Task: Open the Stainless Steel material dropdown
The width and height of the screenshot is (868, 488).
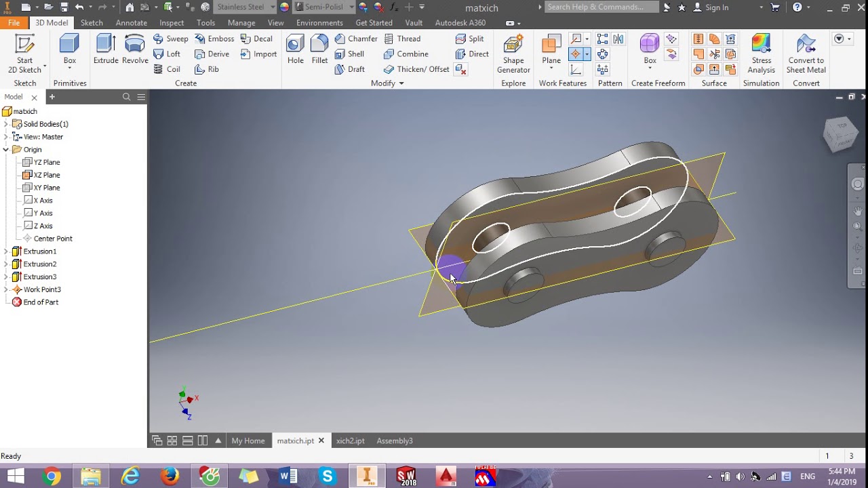Action: [272, 7]
